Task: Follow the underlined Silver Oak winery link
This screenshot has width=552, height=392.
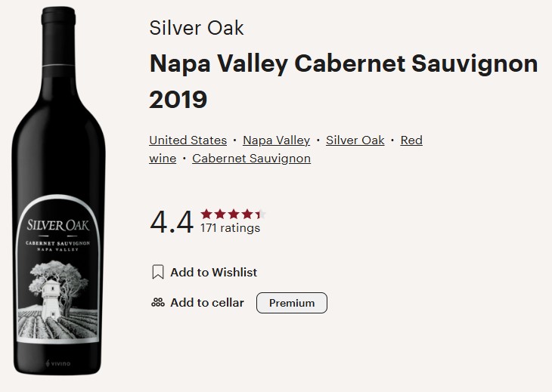Action: point(355,140)
